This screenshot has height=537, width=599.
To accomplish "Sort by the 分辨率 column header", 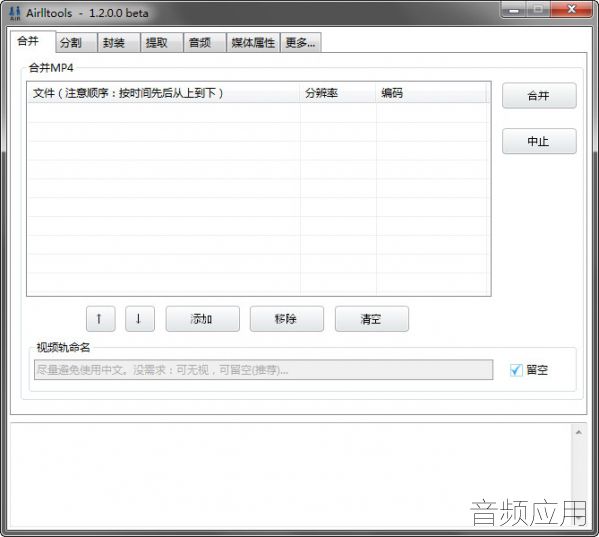I will pyautogui.click(x=338, y=93).
